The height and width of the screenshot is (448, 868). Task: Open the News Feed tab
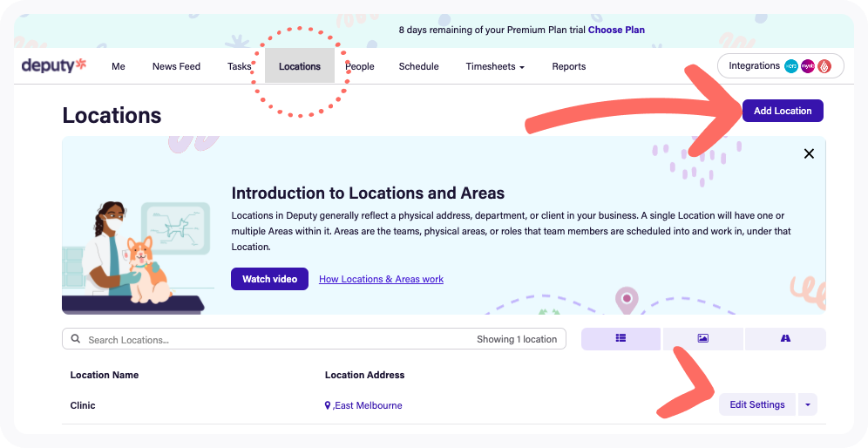[176, 66]
